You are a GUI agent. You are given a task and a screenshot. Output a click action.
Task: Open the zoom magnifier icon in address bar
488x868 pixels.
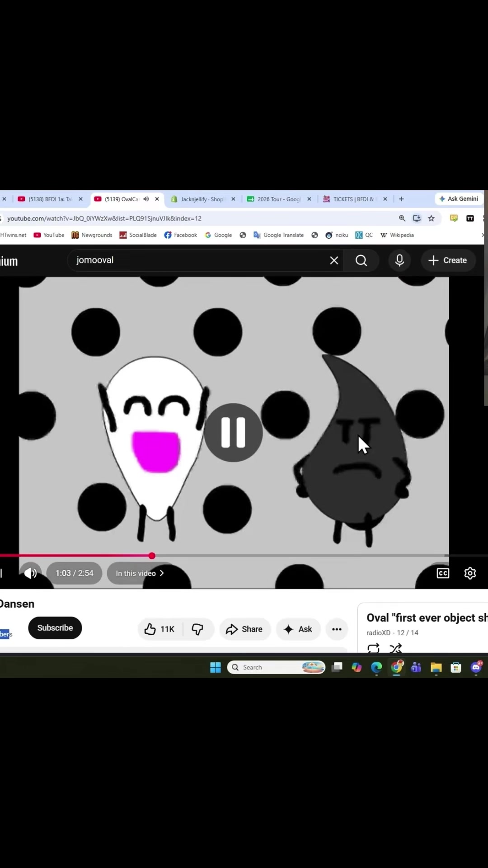402,218
